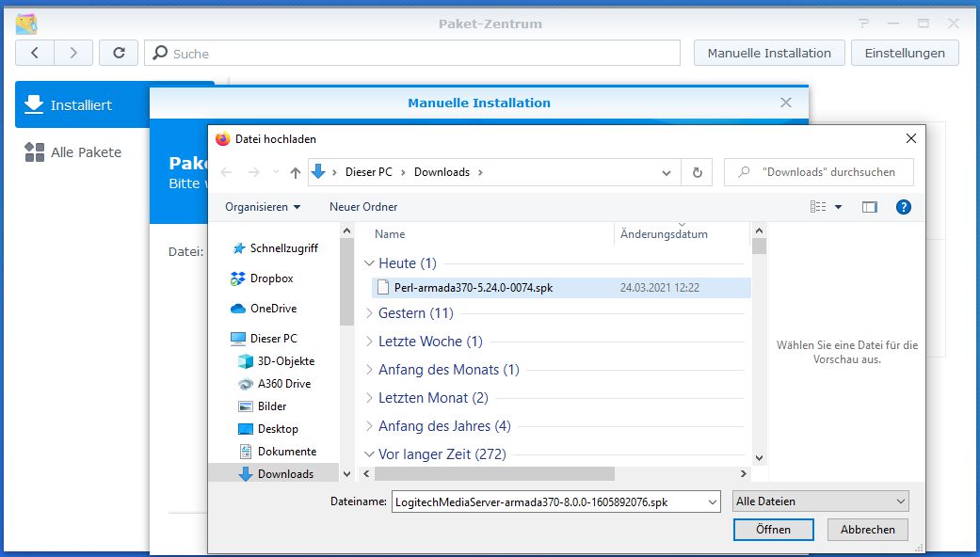This screenshot has height=557, width=980.
Task: Click the Abbrechen button
Action: pyautogui.click(x=867, y=530)
